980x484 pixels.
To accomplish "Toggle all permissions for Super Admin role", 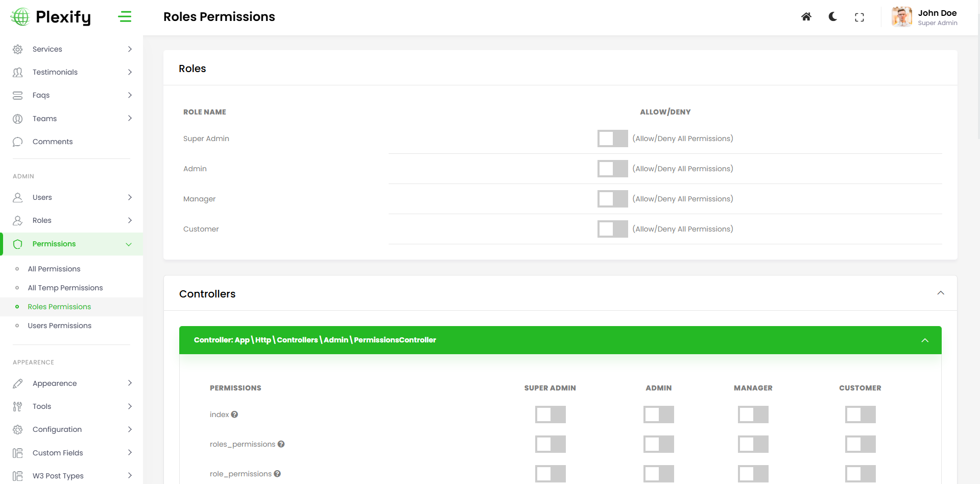I will coord(612,139).
